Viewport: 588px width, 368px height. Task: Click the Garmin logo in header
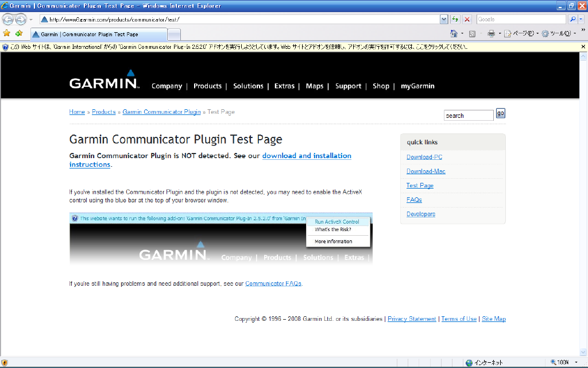pos(105,79)
